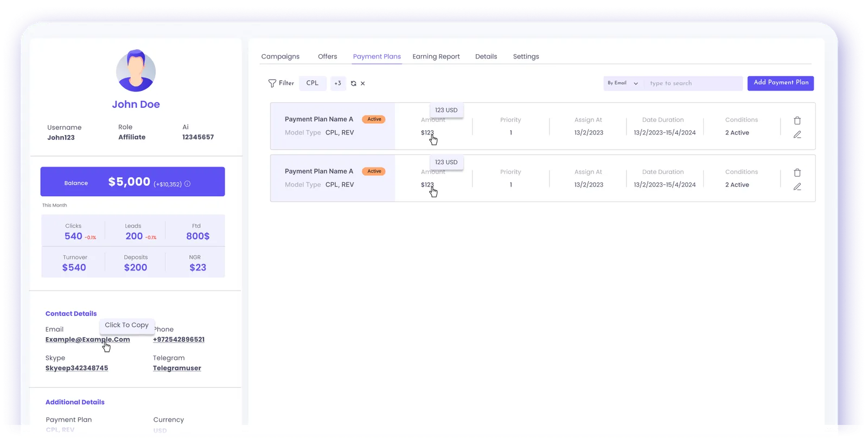Go to the Settings tab
The width and height of the screenshot is (868, 438).
point(526,56)
